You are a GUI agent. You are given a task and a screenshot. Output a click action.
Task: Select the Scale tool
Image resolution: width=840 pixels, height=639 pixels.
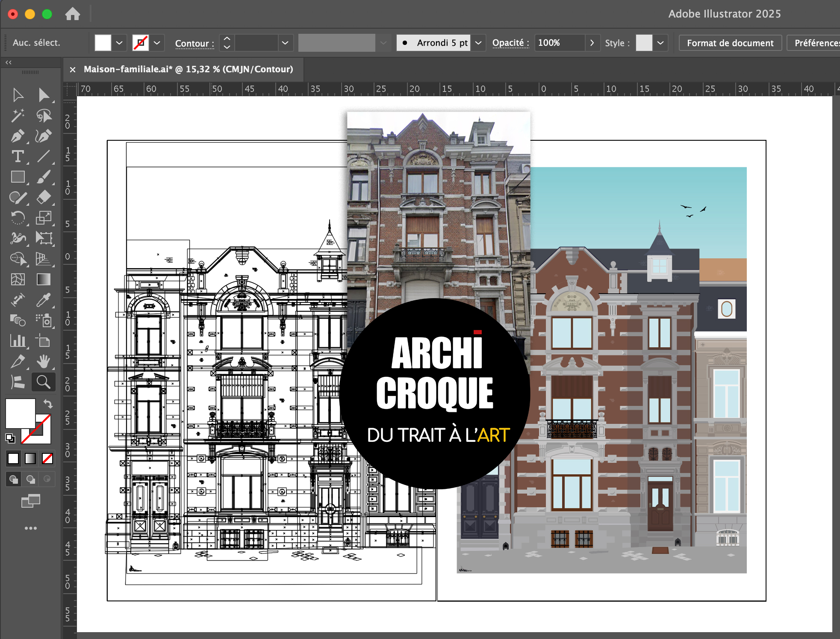[x=44, y=218]
